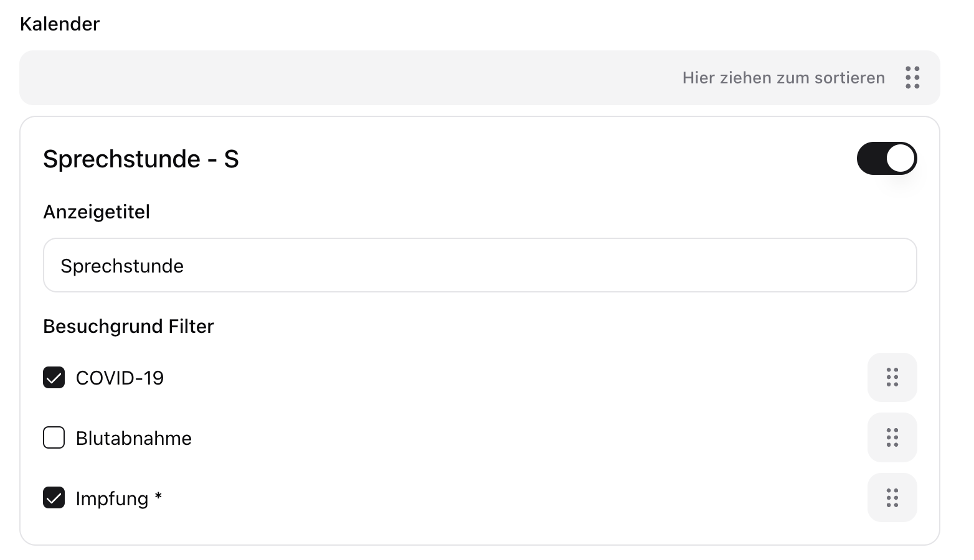The height and width of the screenshot is (560, 974).
Task: Click blank space right of Blutabnahme label
Action: [x=498, y=438]
